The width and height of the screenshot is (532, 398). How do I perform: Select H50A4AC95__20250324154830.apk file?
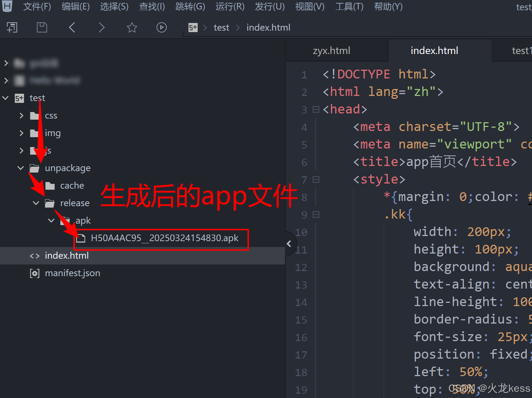[165, 238]
